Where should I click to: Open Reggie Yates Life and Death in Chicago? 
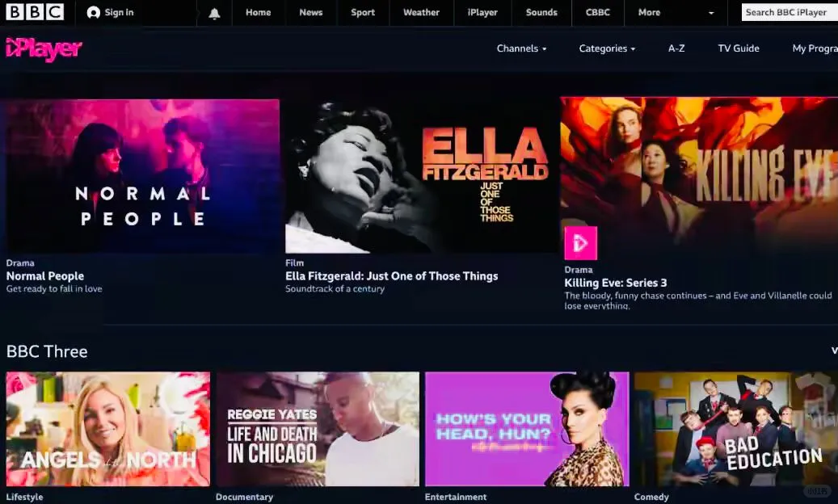318,429
